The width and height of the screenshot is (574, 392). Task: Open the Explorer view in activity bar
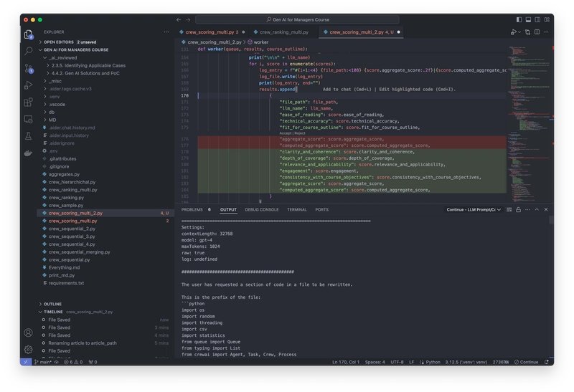(x=28, y=34)
